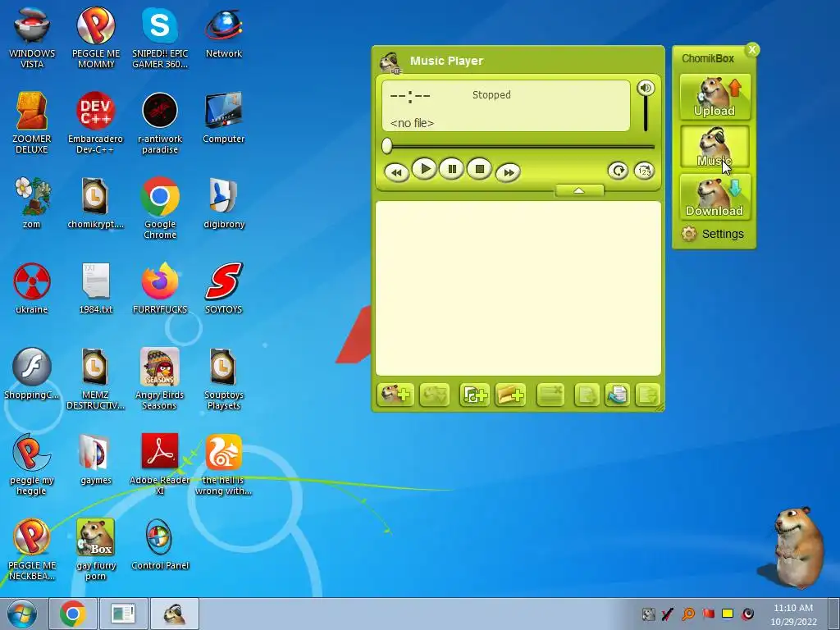Open the clock showing 11:10 AM
This screenshot has height=630, width=840.
coord(793,614)
